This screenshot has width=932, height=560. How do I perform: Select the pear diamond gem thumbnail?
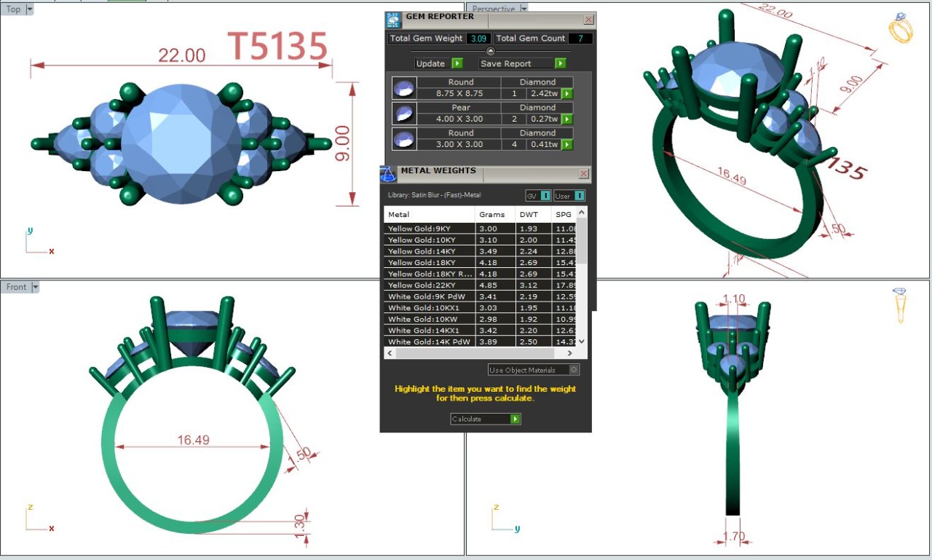pyautogui.click(x=403, y=113)
